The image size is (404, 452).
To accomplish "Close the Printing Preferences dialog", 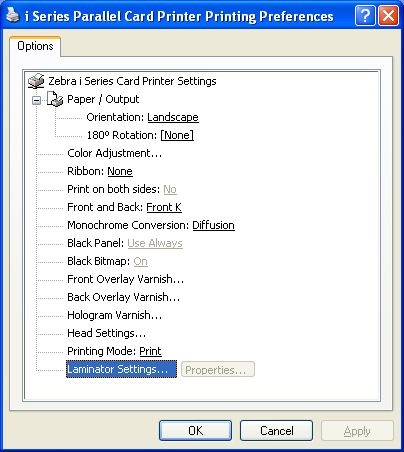I will [388, 15].
